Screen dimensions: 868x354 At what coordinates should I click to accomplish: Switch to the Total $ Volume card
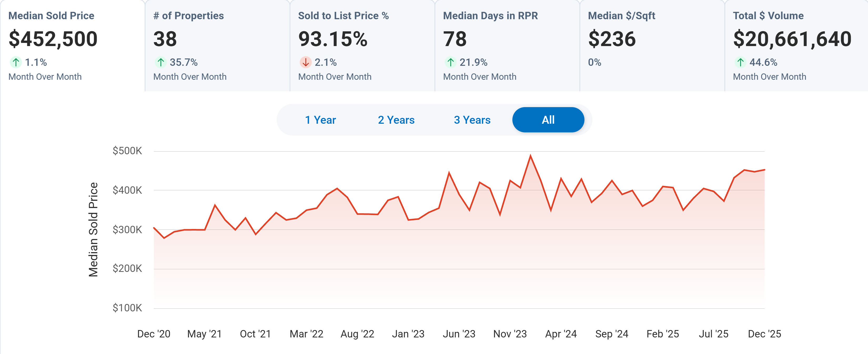(796, 46)
